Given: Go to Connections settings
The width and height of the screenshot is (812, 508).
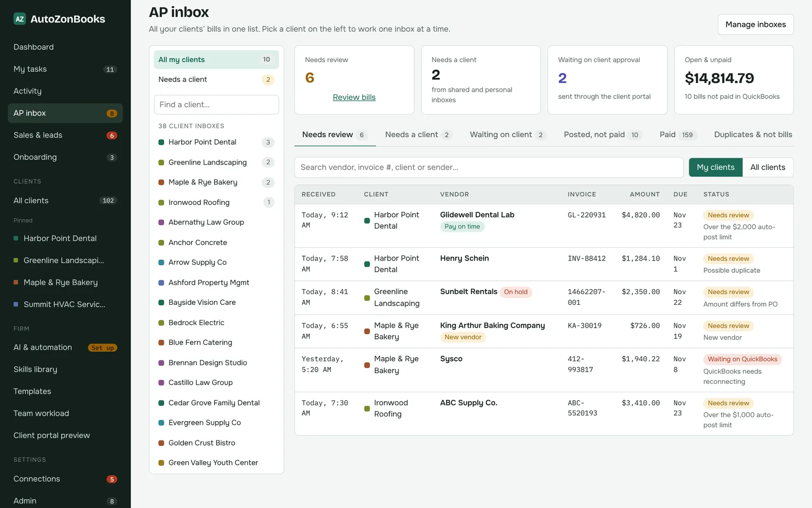Looking at the screenshot, I should coord(65,479).
